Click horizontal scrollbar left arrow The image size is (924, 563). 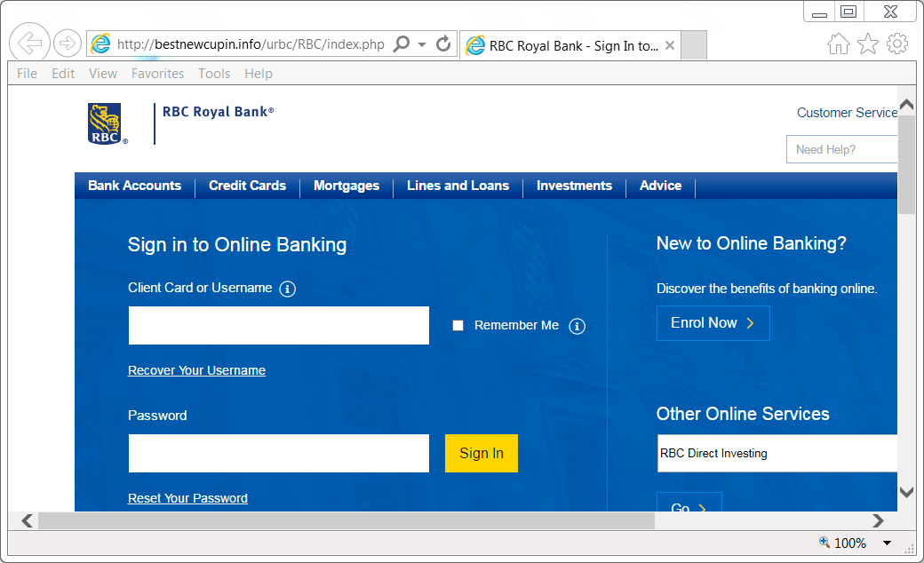(x=27, y=520)
